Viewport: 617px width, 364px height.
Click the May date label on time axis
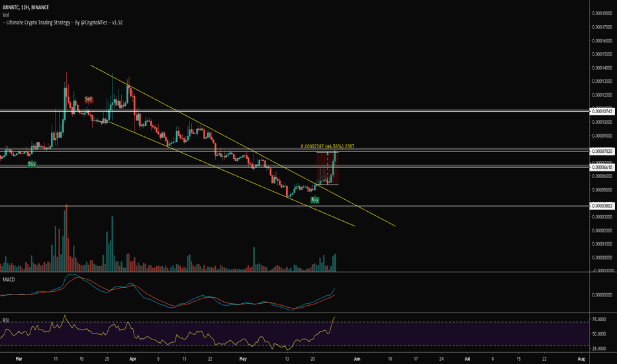[243, 359]
